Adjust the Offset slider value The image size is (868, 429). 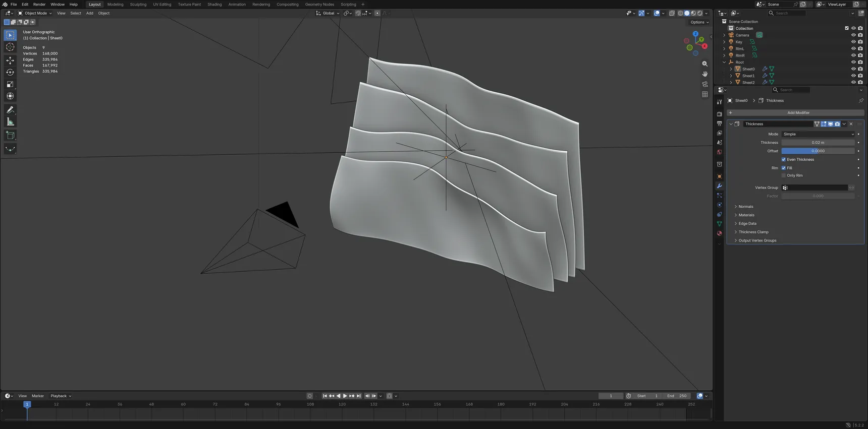point(818,151)
